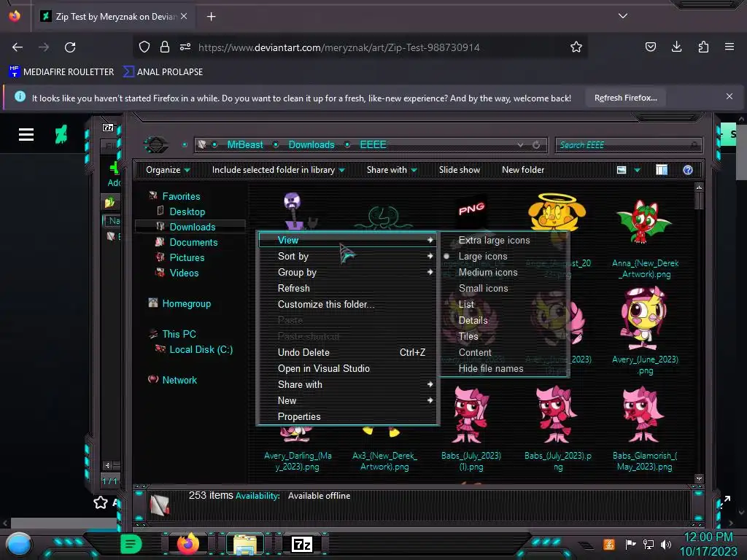Choose Properties from the context menu
This screenshot has width=747, height=560.
pos(348,416)
